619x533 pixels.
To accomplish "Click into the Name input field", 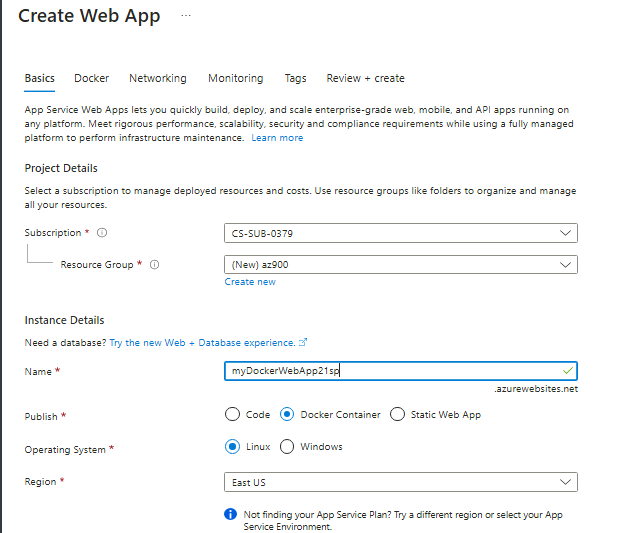I will (390, 371).
